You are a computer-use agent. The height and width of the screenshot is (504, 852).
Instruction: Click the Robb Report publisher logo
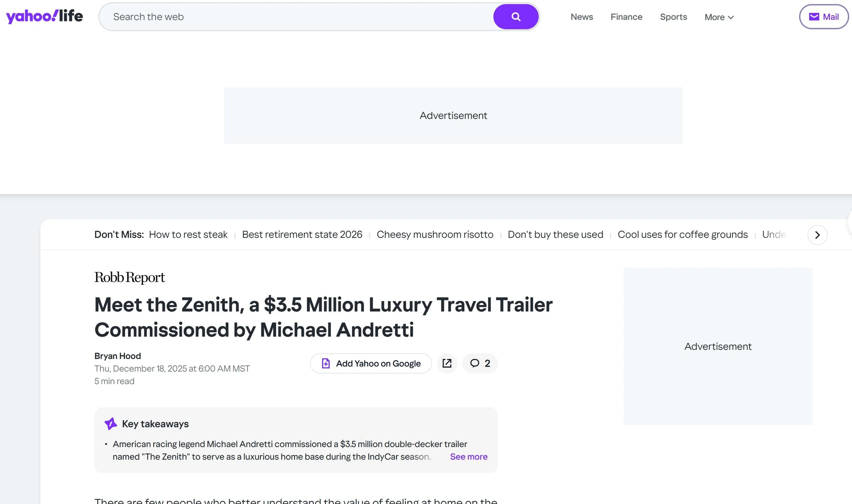[x=130, y=278]
